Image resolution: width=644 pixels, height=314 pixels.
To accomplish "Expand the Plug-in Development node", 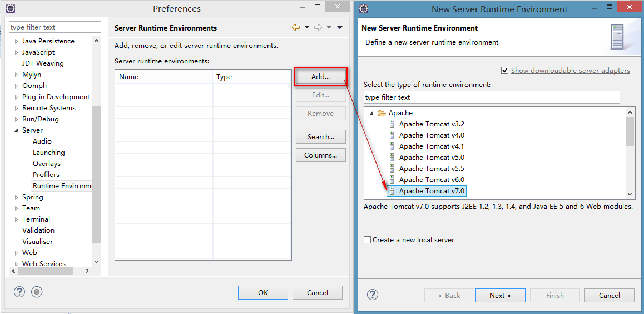I will pos(17,96).
